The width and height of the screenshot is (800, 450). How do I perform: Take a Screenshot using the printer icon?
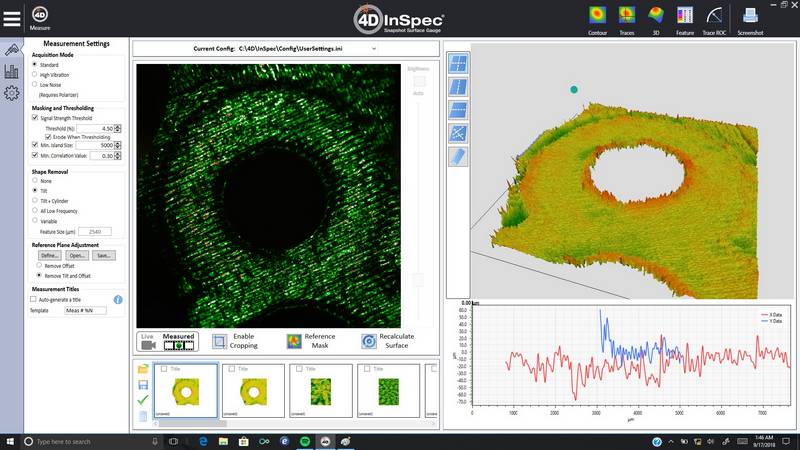[750, 16]
